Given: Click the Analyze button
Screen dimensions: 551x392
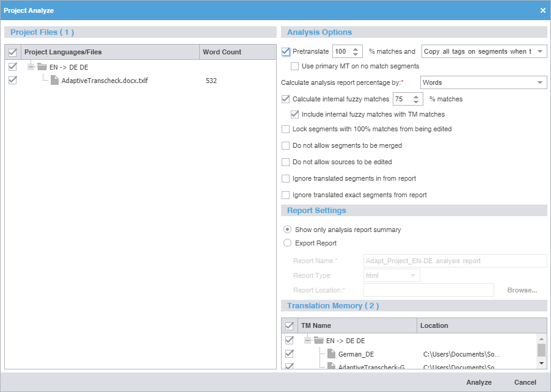Looking at the screenshot, I should click(478, 382).
